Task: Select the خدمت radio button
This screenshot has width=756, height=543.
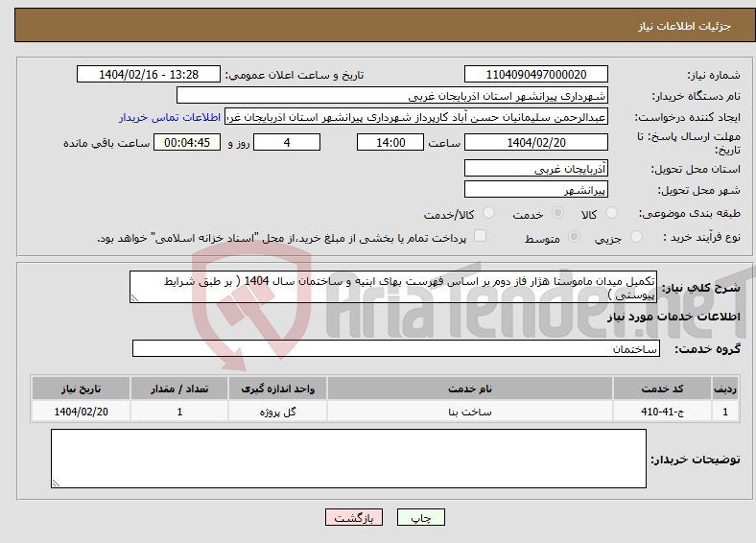Action: pos(557,213)
